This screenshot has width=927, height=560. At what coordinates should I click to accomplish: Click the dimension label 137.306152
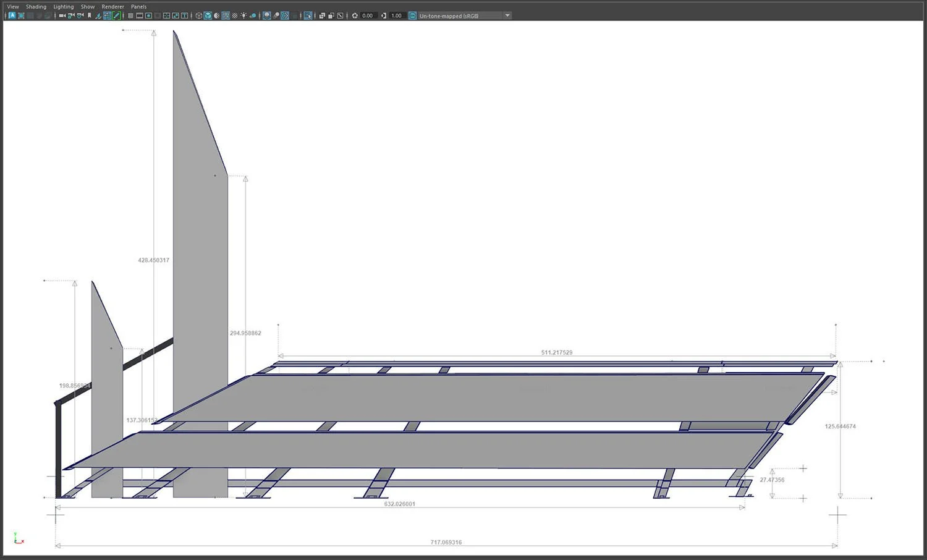(142, 420)
